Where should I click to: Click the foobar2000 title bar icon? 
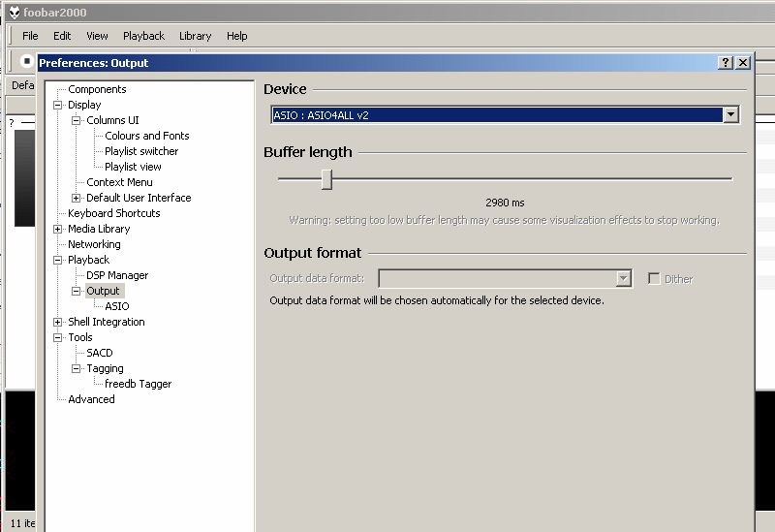(14, 12)
